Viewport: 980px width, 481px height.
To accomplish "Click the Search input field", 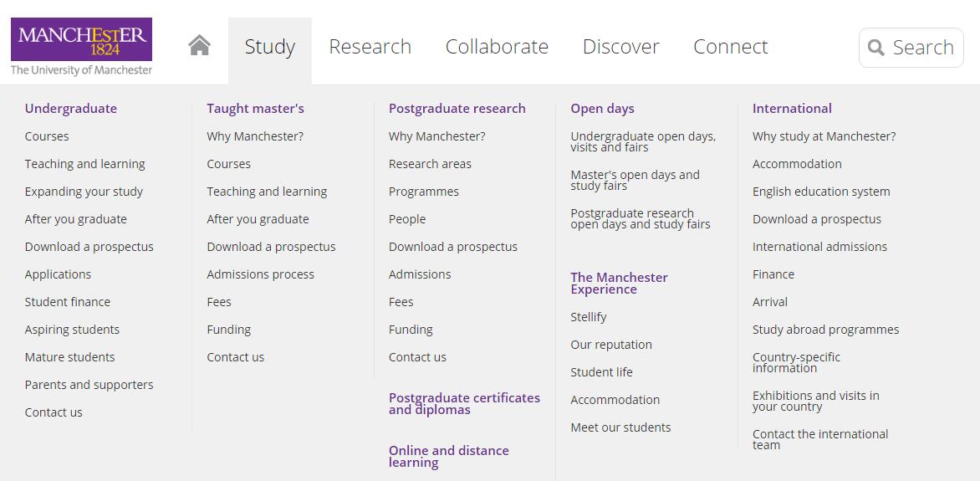I will pos(911,48).
